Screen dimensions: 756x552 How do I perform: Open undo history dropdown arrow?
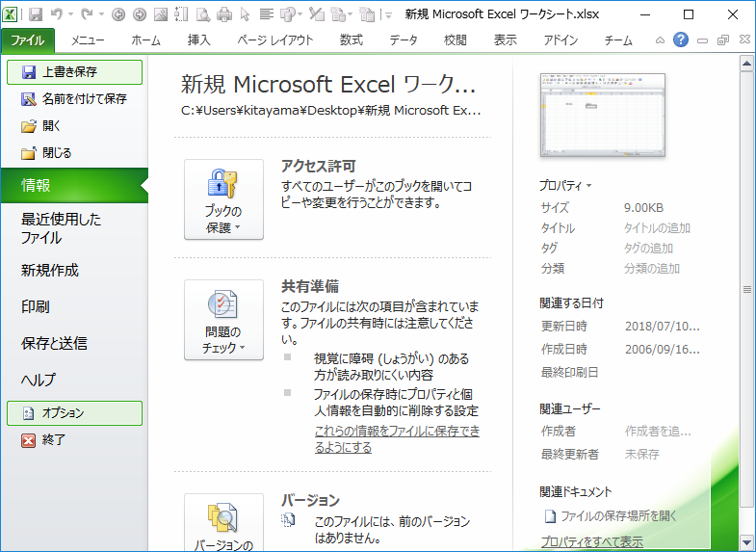click(71, 15)
